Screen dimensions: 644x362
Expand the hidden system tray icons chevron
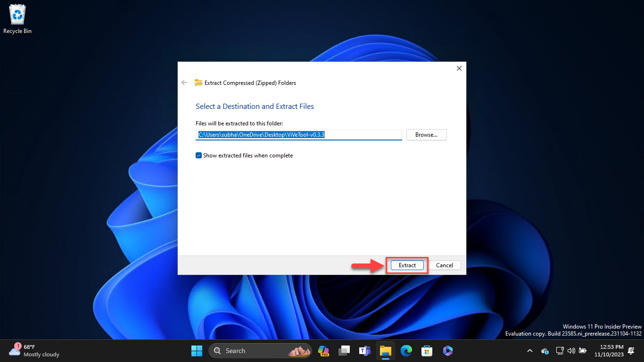[x=529, y=351]
